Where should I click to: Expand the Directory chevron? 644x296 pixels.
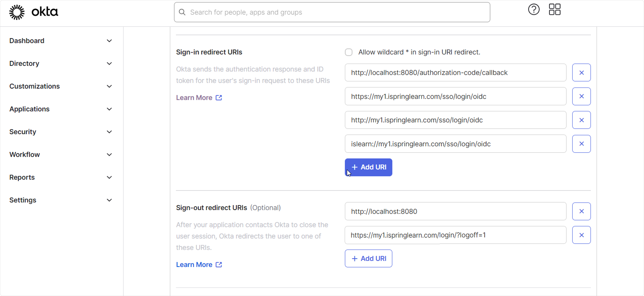[x=109, y=64]
